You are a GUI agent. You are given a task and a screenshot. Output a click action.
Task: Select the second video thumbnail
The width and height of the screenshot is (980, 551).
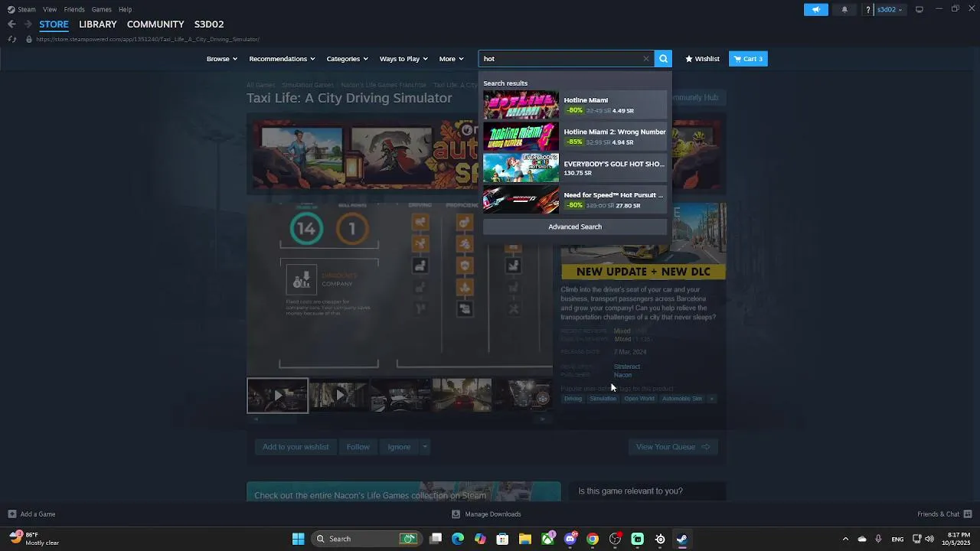[x=339, y=396]
